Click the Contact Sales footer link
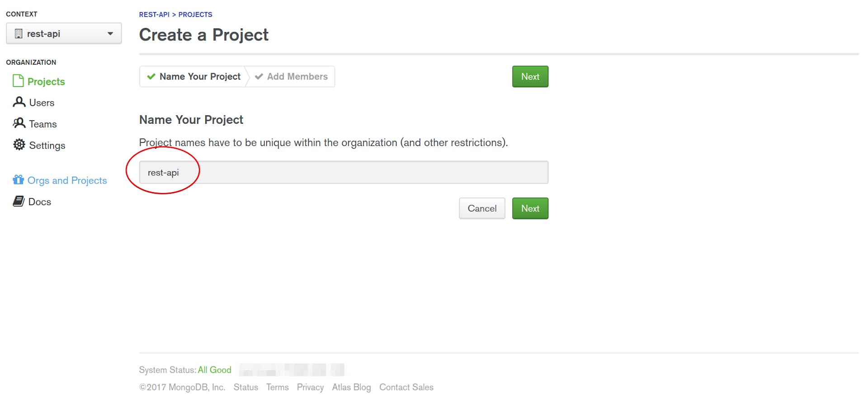 click(x=406, y=387)
